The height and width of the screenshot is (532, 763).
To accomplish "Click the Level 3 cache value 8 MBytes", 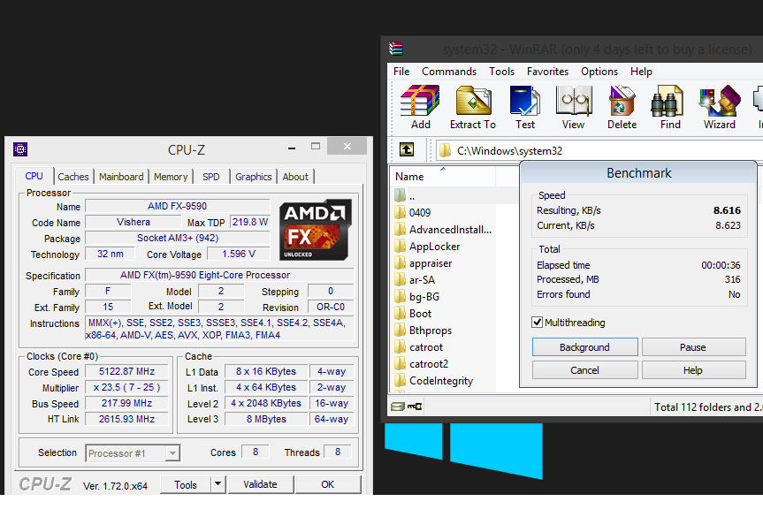I will point(266,419).
